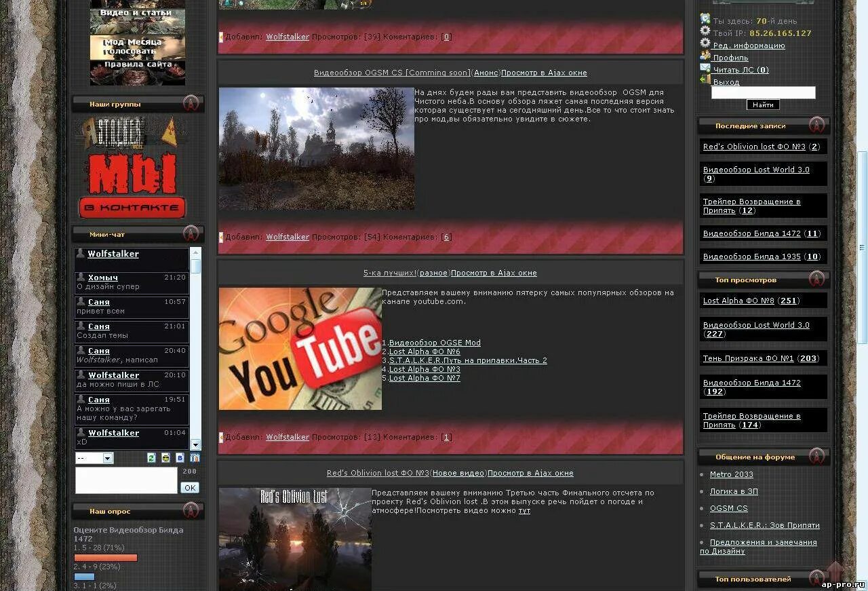Open the "Мы в контакте" banner
Viewport: 868px width, 591px height.
[132, 185]
